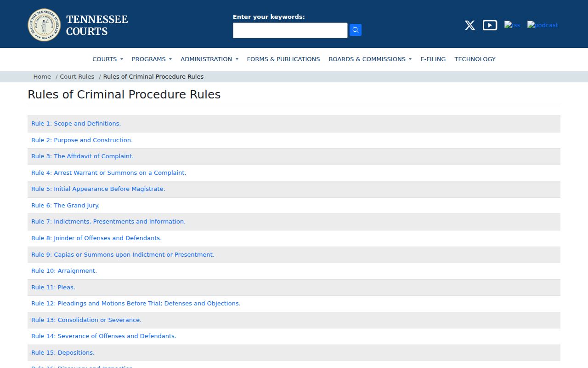Go to Court Rules in breadcrumb
This screenshot has width=588, height=368.
click(77, 77)
